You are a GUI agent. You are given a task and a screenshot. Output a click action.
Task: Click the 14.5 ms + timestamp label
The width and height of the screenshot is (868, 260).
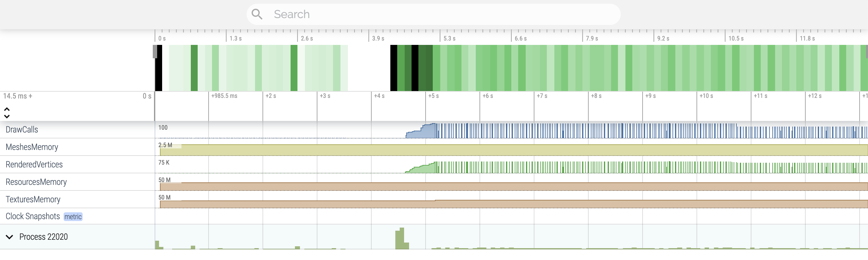17,96
